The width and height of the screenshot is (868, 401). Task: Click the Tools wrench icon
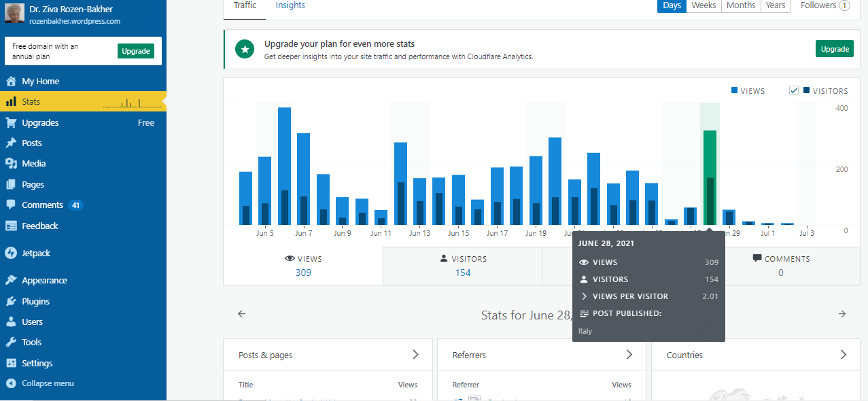[x=11, y=342]
